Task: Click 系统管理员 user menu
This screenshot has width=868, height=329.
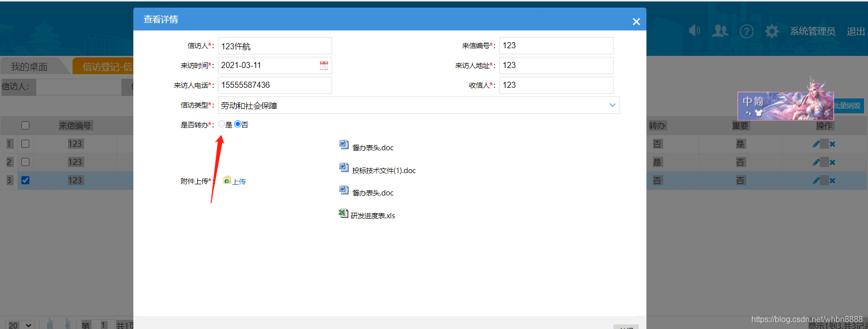Action: [x=813, y=31]
